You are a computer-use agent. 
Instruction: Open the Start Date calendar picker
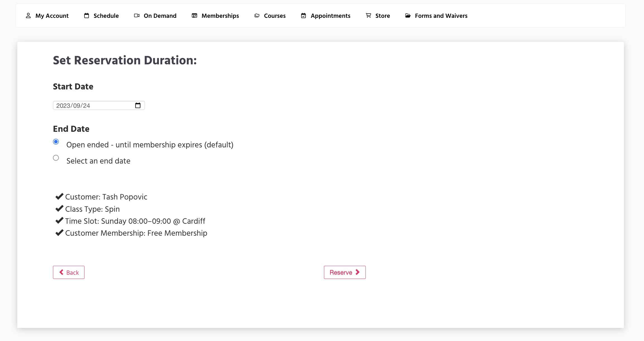coord(138,105)
